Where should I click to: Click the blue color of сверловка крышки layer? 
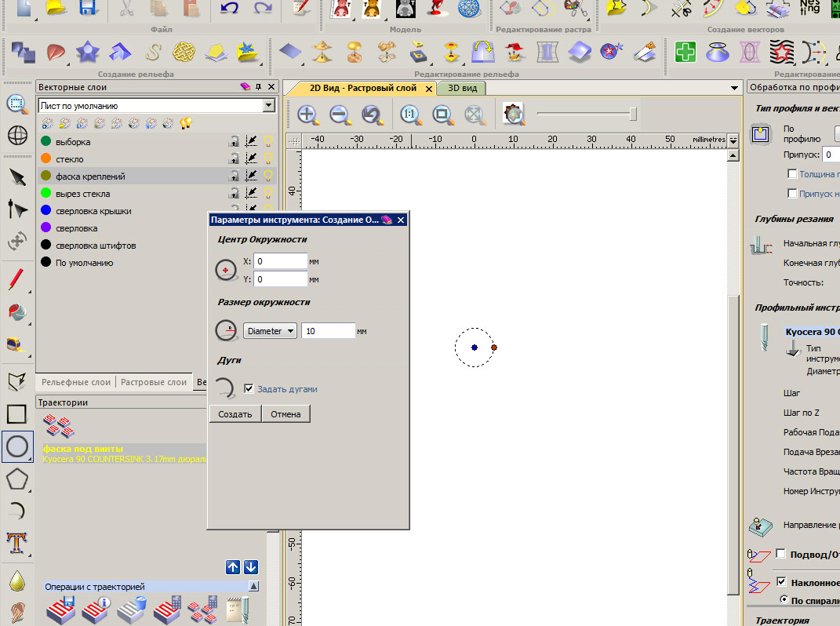point(46,210)
